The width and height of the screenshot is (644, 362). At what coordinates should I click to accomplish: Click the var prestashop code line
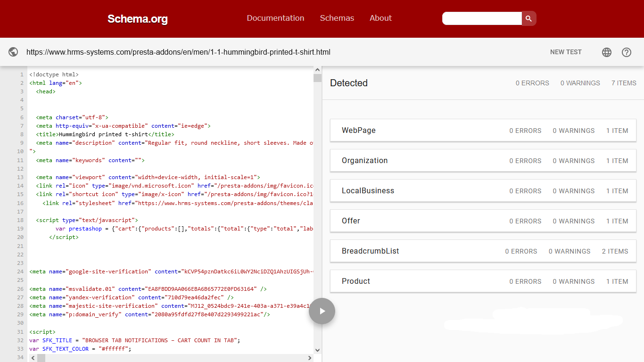(x=184, y=229)
